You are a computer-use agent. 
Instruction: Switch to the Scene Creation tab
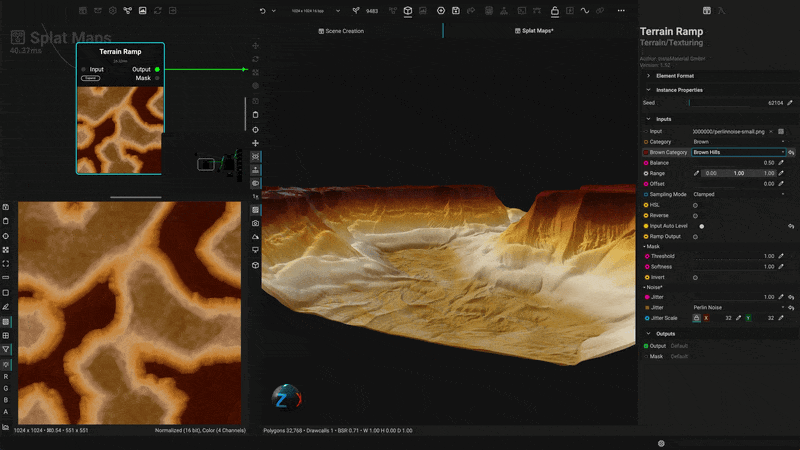[x=341, y=31]
